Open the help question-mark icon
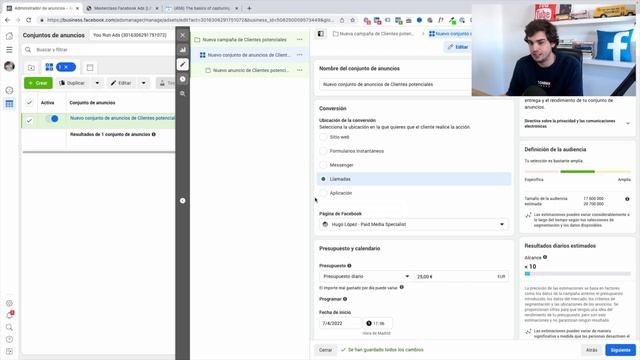This screenshot has height=360, width=640. coord(9,339)
